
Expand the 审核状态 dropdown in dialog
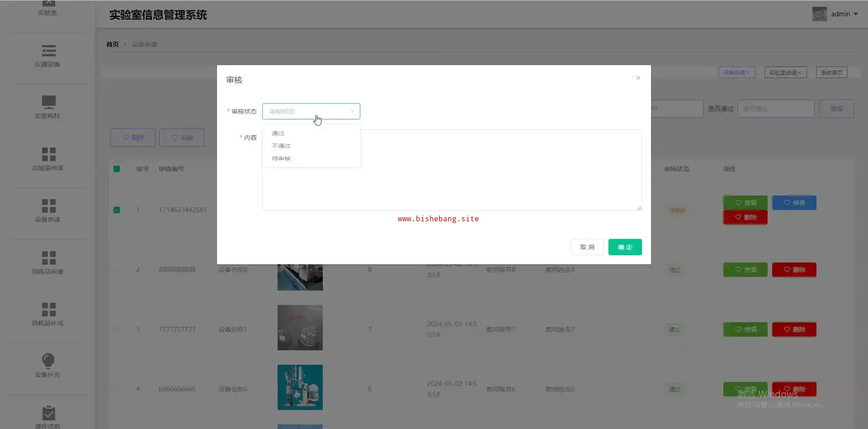[x=311, y=111]
